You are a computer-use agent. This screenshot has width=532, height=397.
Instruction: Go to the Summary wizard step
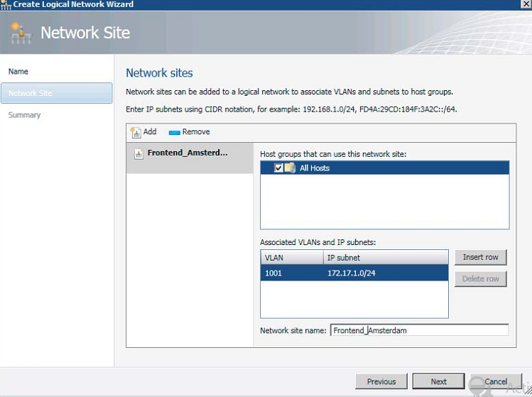(24, 115)
